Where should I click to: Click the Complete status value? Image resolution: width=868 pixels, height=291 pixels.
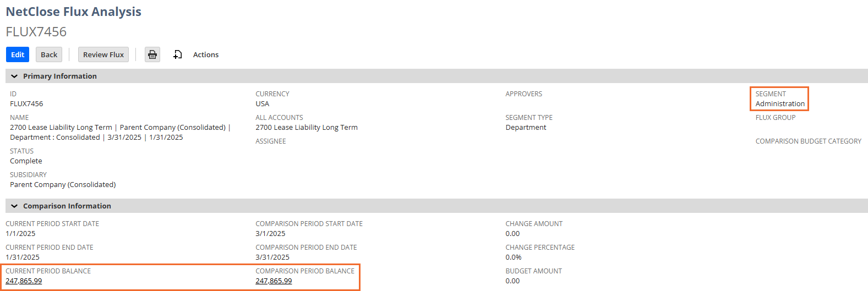coord(26,161)
